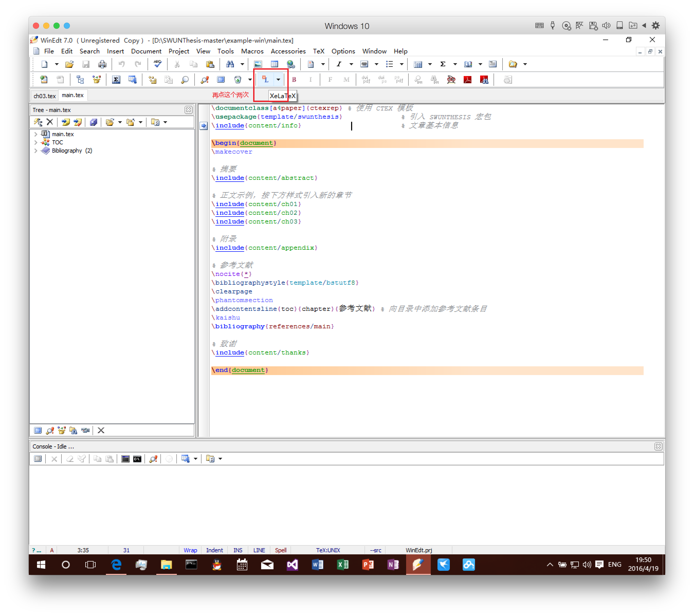Toggle Spell indicator in status bar

point(280,550)
